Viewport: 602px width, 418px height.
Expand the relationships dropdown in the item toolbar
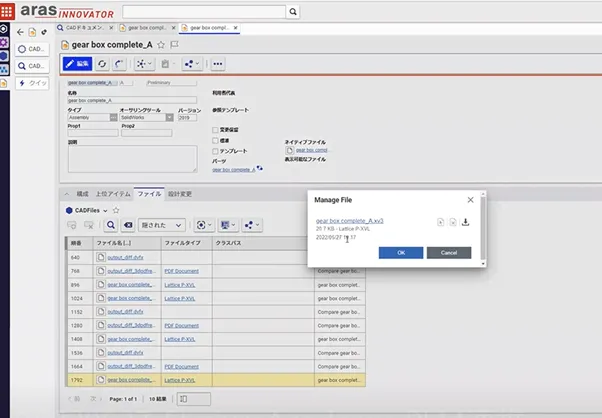(x=145, y=64)
